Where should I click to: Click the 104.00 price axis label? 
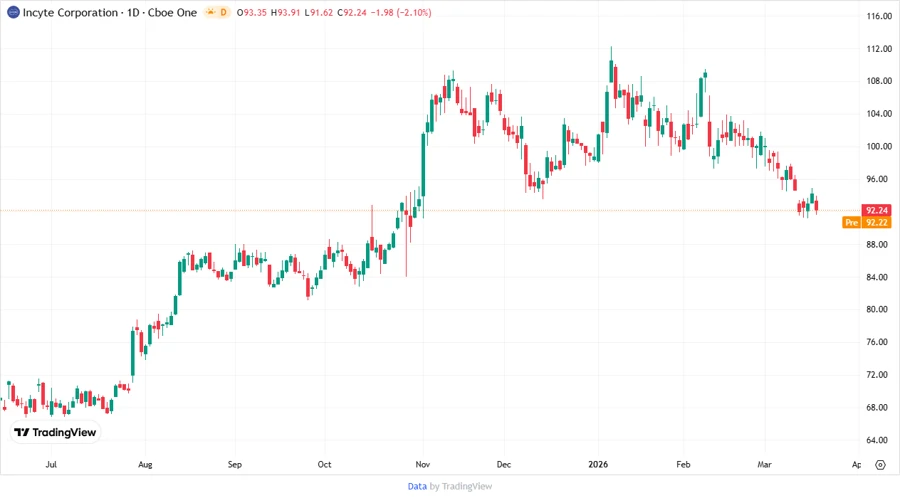coord(879,114)
